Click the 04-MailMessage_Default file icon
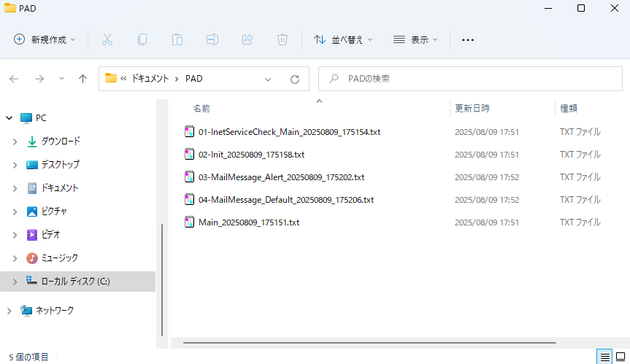Screen dimensions: 630x364 coord(189,199)
